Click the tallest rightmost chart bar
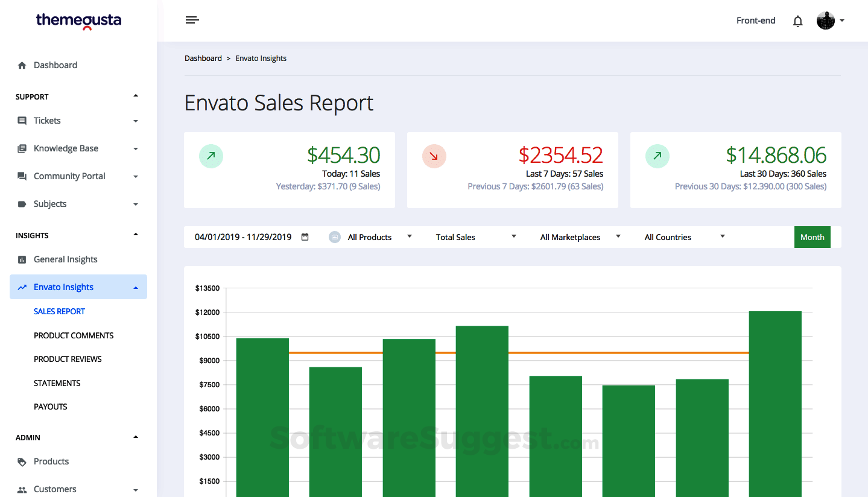Screen dimensions: 868x497 (x=775, y=404)
